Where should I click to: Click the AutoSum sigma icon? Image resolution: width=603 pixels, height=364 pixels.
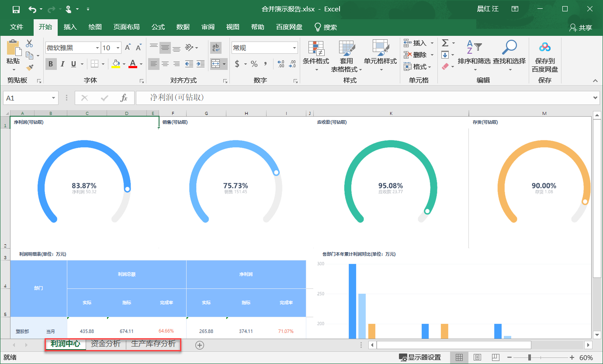(445, 43)
